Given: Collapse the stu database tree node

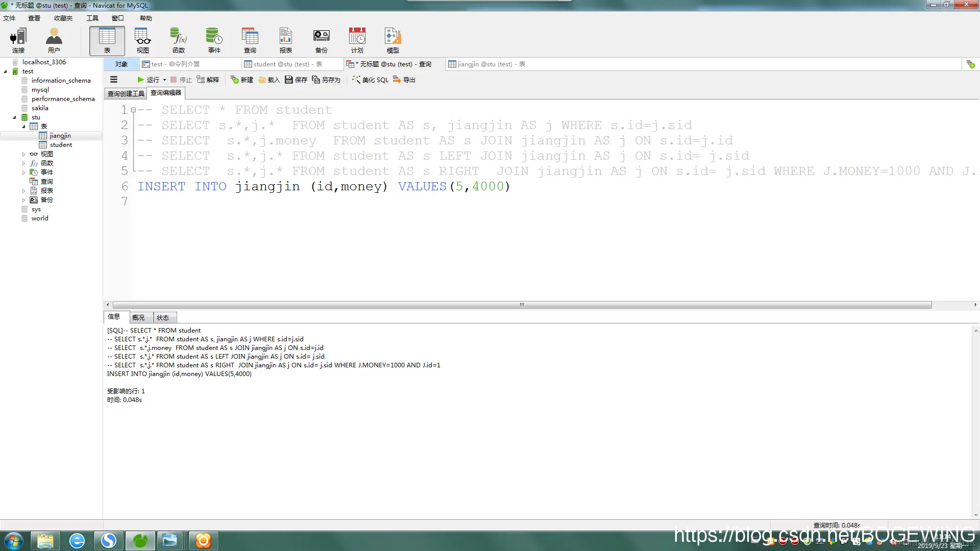Looking at the screenshot, I should 14,117.
